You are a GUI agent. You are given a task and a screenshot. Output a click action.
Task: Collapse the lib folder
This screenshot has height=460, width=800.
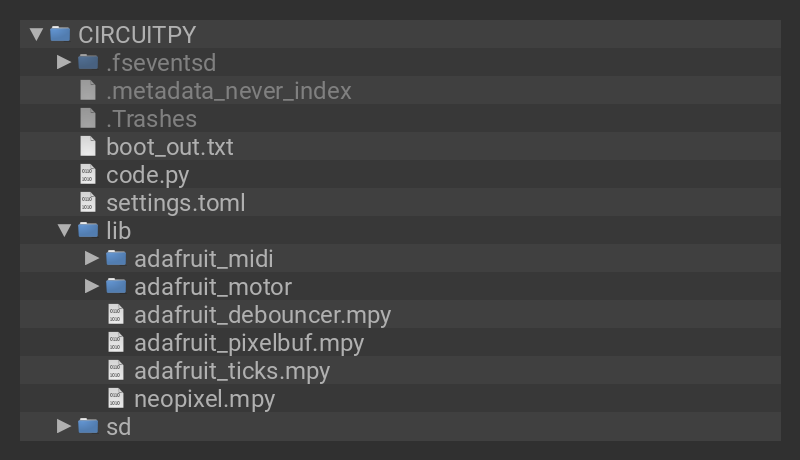(x=64, y=230)
